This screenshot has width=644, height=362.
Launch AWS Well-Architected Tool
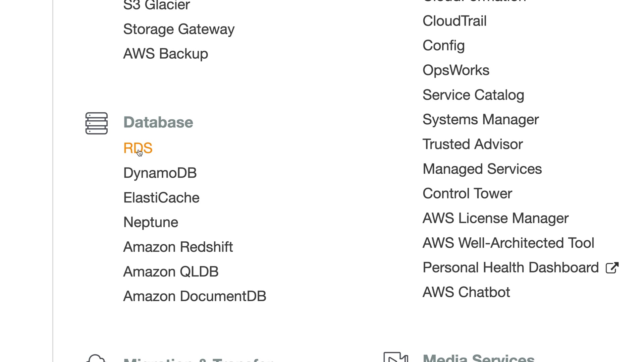click(508, 243)
